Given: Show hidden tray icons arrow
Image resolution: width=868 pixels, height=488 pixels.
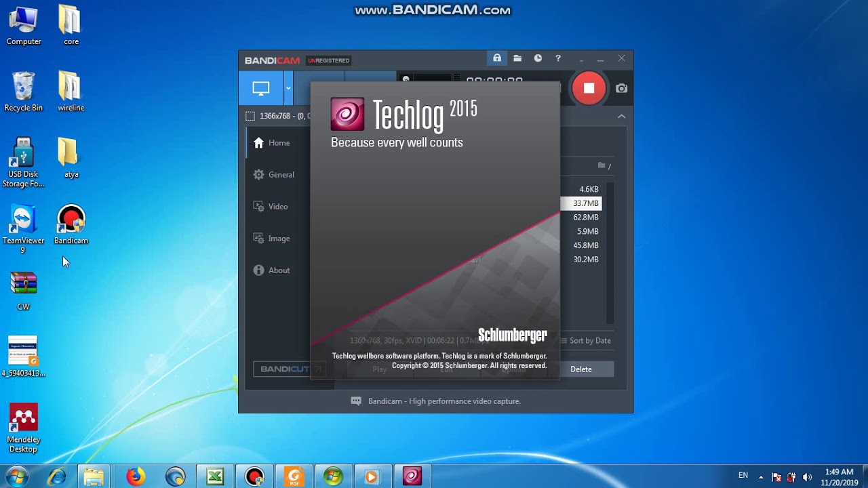Looking at the screenshot, I should pyautogui.click(x=761, y=476).
